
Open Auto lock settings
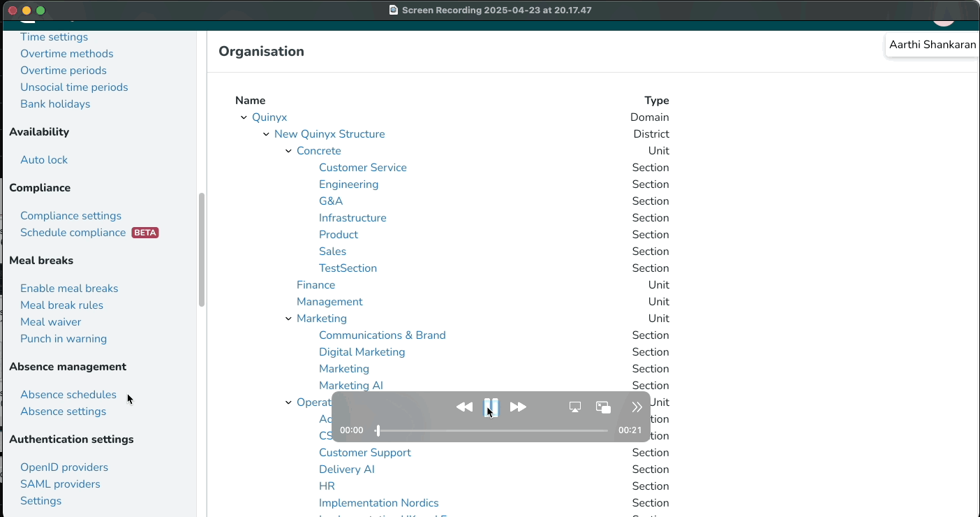(x=44, y=160)
